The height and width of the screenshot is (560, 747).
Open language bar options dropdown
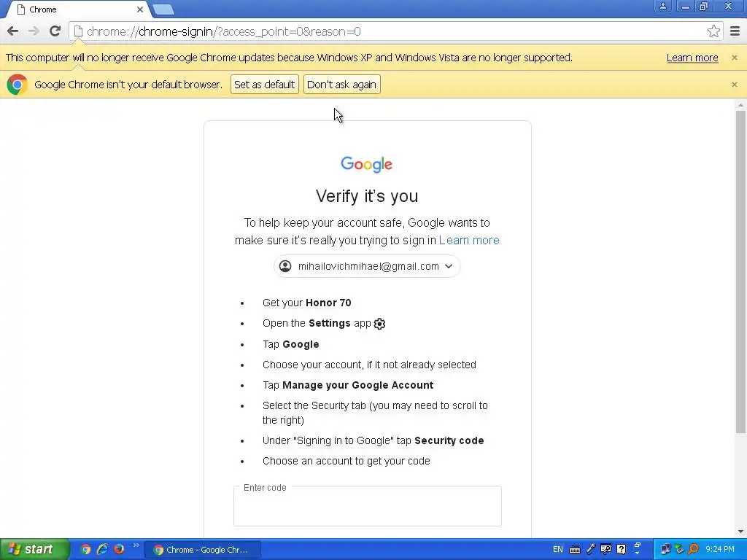click(638, 553)
